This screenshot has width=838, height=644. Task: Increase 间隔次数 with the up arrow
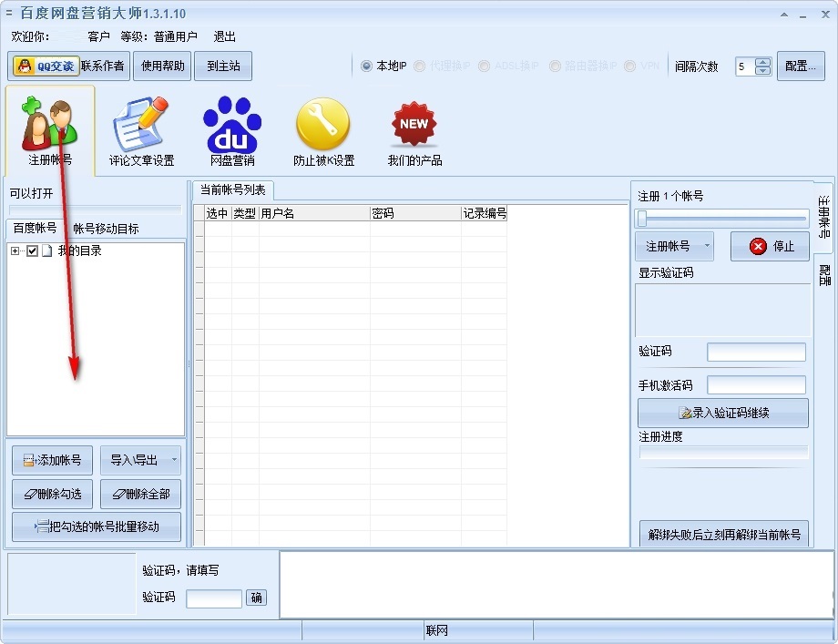pyautogui.click(x=762, y=60)
